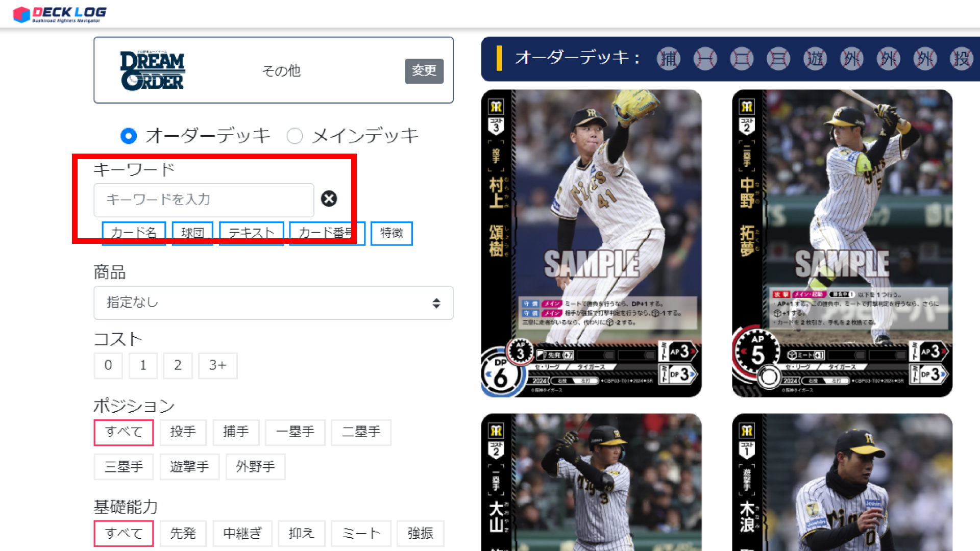Filter by 中継ぎ ability
Screen dimensions: 980x551
click(x=242, y=534)
